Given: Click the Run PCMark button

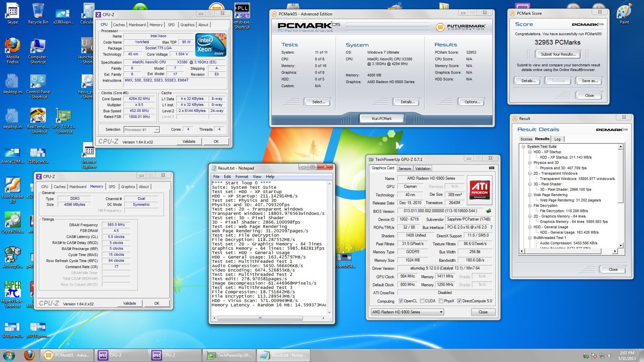Looking at the screenshot, I should click(382, 119).
